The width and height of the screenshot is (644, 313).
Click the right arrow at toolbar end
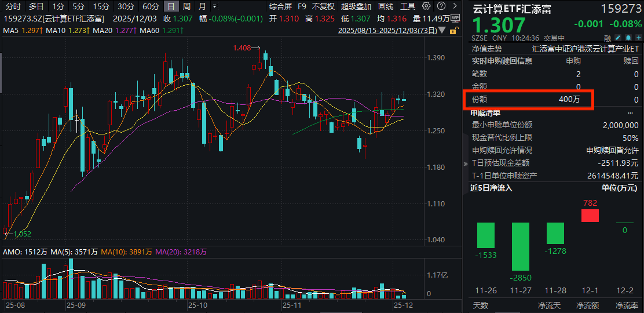453,6
